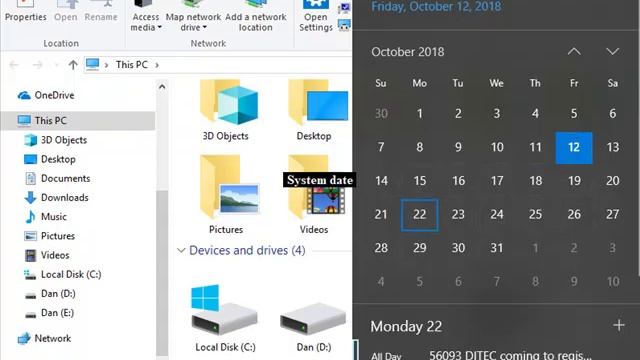Viewport: 640px width, 360px height.
Task: Click the October 2018 month header
Action: pos(407,52)
